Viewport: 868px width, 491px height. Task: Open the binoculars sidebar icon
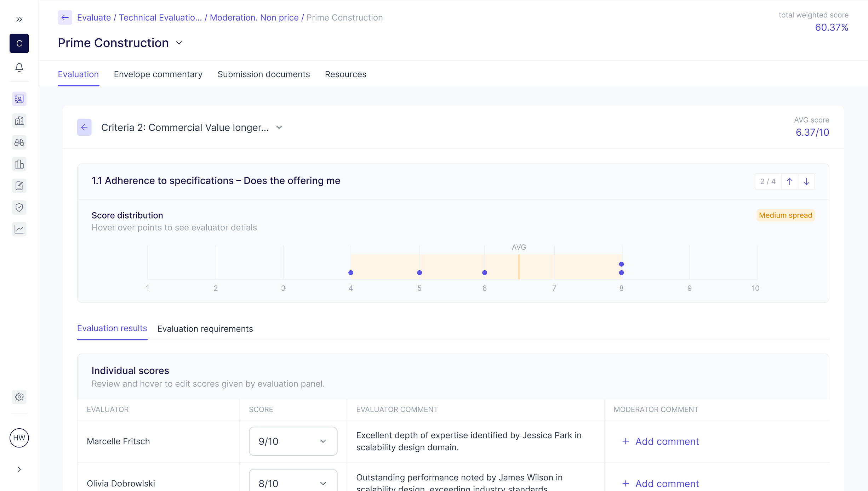(x=19, y=142)
